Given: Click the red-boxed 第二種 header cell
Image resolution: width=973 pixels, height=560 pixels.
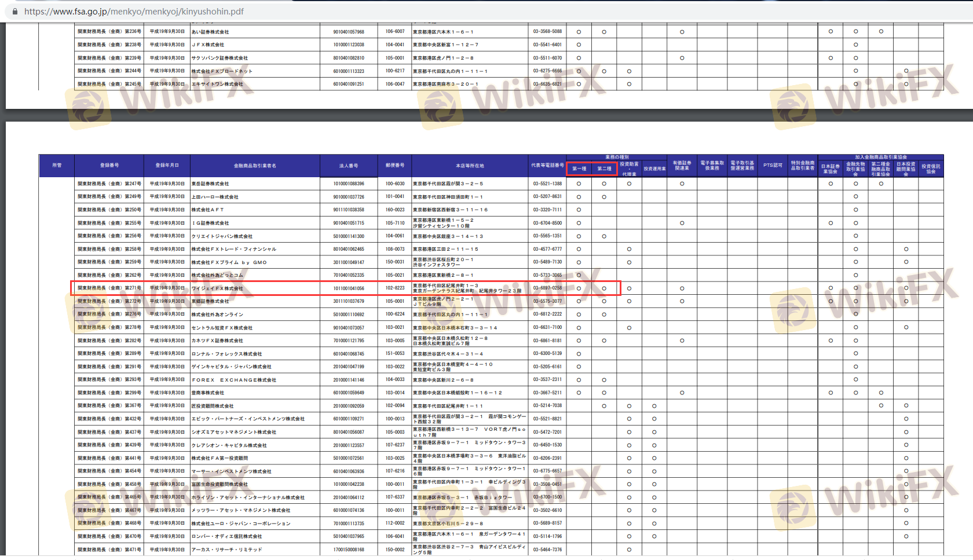Looking at the screenshot, I should click(x=604, y=169).
